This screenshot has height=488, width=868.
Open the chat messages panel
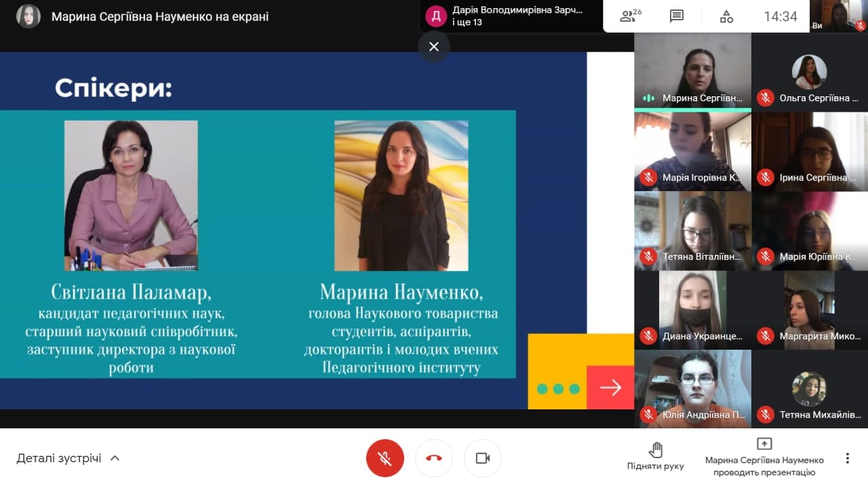point(676,16)
